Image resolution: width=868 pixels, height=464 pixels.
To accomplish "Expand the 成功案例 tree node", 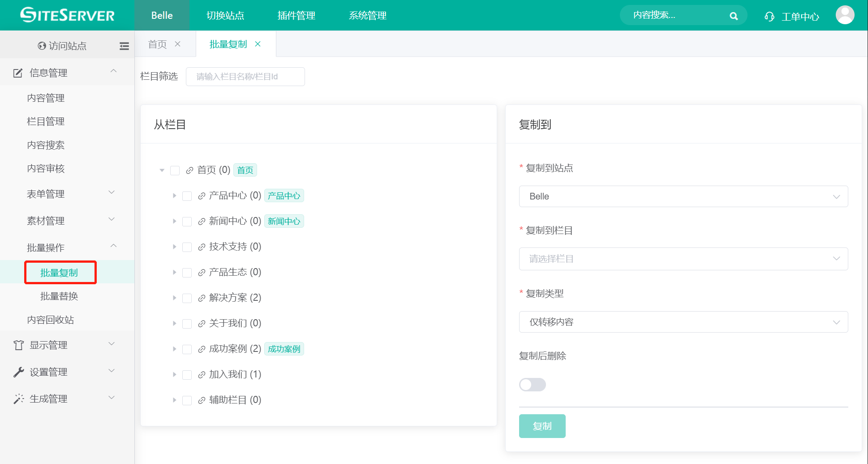I will point(174,349).
